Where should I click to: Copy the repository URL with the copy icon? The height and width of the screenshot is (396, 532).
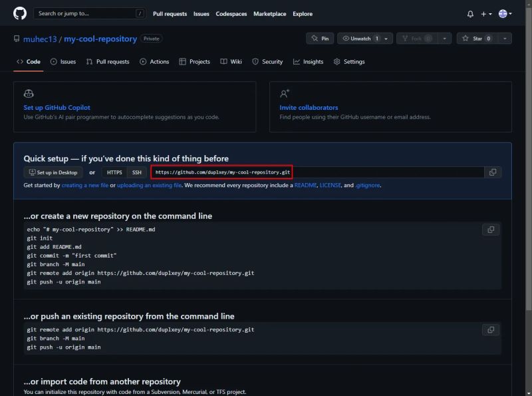click(x=493, y=172)
